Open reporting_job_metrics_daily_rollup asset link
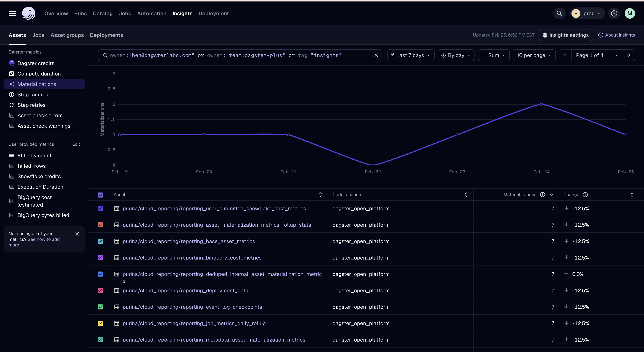The height and width of the screenshot is (352, 644). (194, 323)
